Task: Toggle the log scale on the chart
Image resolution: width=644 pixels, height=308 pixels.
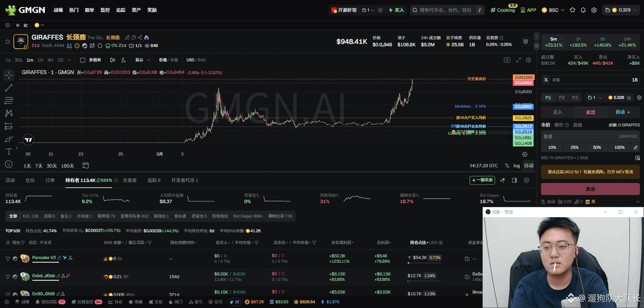Action: click(x=517, y=166)
